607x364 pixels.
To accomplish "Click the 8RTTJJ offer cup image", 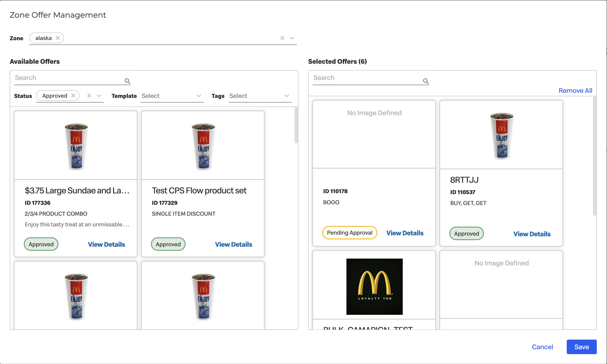I will pos(502,136).
